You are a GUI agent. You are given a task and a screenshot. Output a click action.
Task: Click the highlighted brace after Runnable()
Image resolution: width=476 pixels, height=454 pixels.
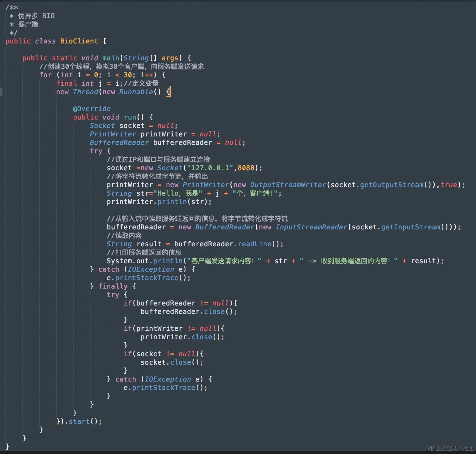pos(168,92)
